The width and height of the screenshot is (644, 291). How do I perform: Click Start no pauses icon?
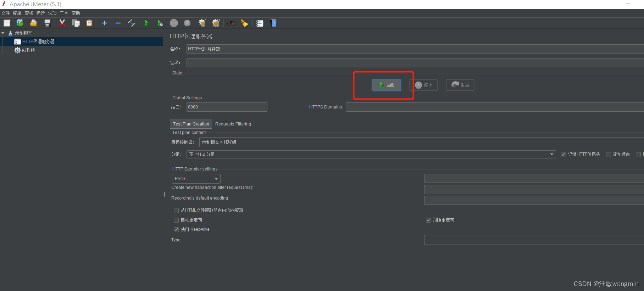point(160,23)
